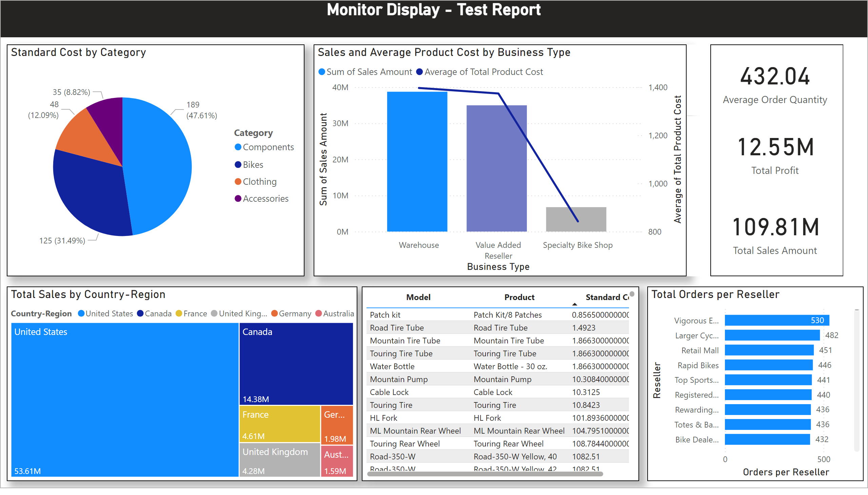
Task: Click Average of Total Product Cost legend marker
Action: [x=419, y=72]
